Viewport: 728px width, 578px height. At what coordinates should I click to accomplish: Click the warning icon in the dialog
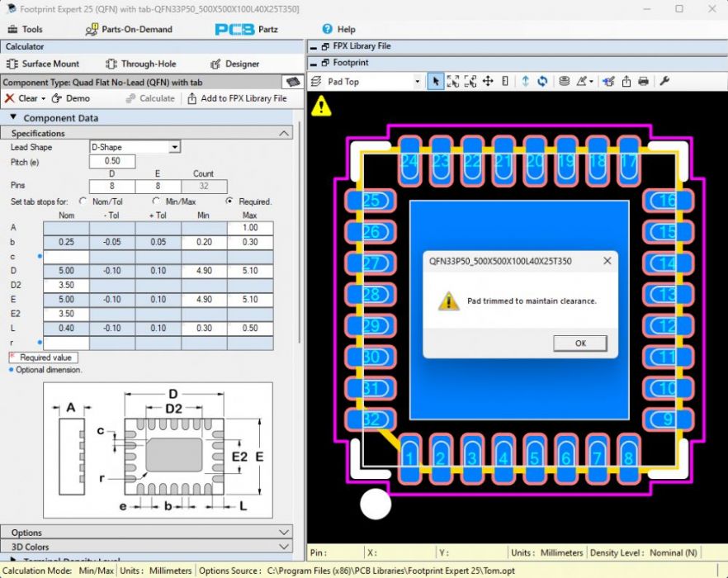click(448, 301)
